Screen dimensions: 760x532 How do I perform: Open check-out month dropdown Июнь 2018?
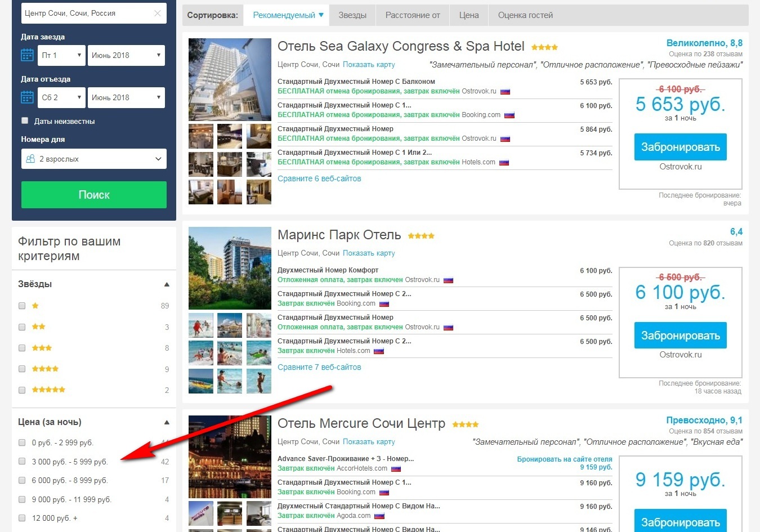[x=126, y=97]
